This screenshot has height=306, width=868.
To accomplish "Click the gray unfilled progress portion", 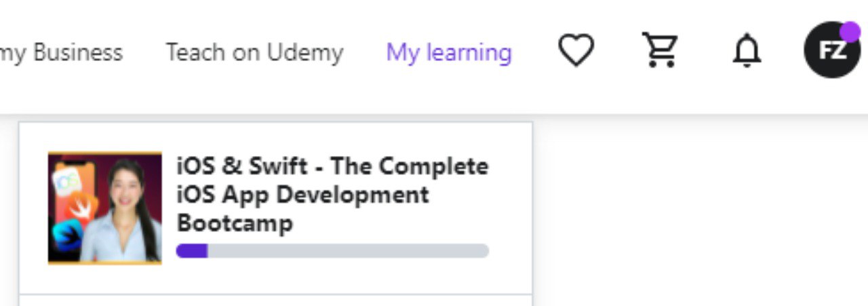I will [348, 250].
